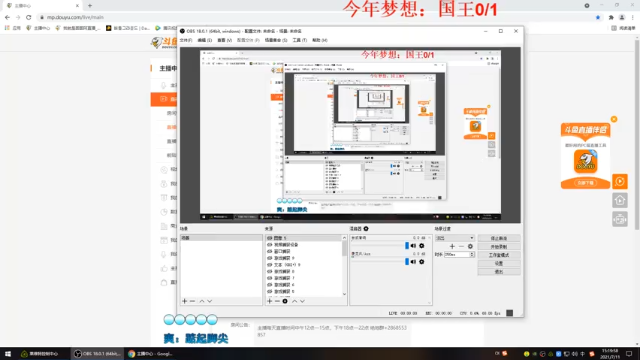The width and height of the screenshot is (640, 360).
Task: Move scene up in Scenes panel
Action: pyautogui.click(x=202, y=301)
